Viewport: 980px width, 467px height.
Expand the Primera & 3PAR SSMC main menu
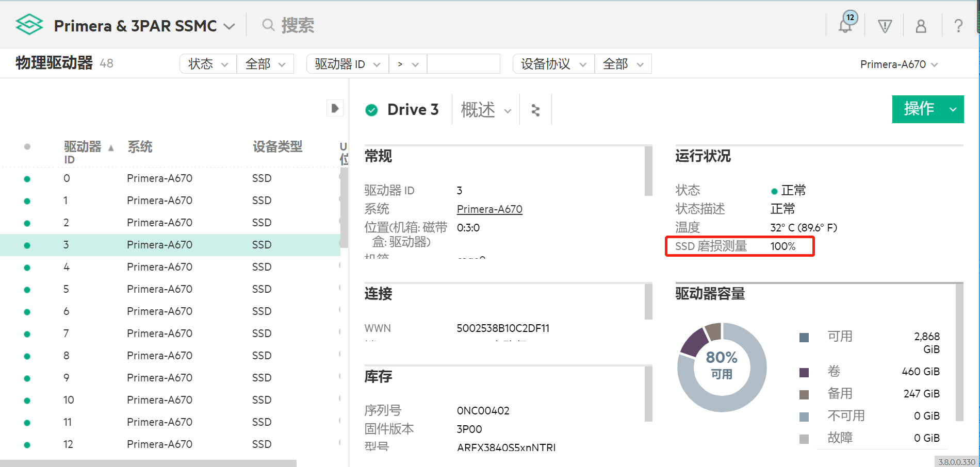pyautogui.click(x=229, y=26)
